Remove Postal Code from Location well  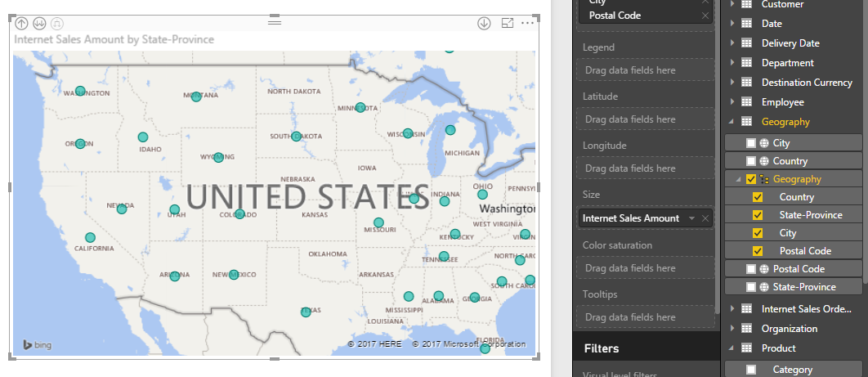[x=705, y=16]
